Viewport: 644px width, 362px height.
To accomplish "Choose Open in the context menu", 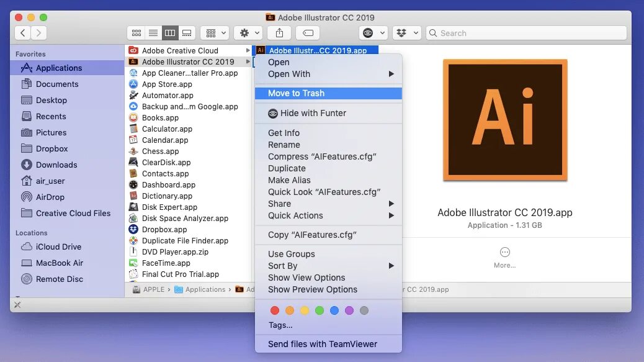I will pos(328,62).
